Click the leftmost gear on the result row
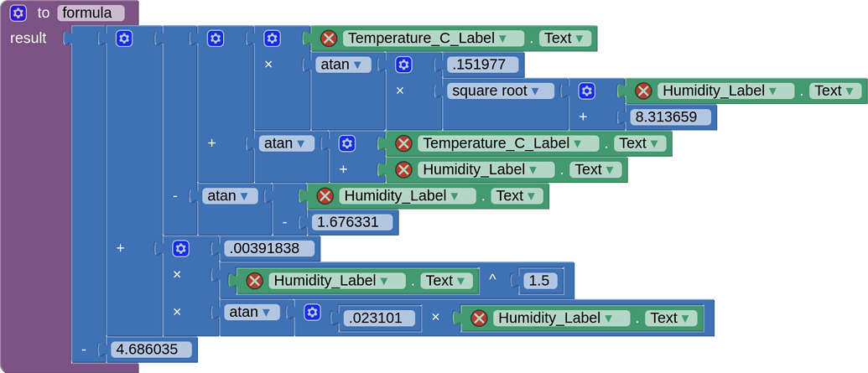 (x=124, y=39)
